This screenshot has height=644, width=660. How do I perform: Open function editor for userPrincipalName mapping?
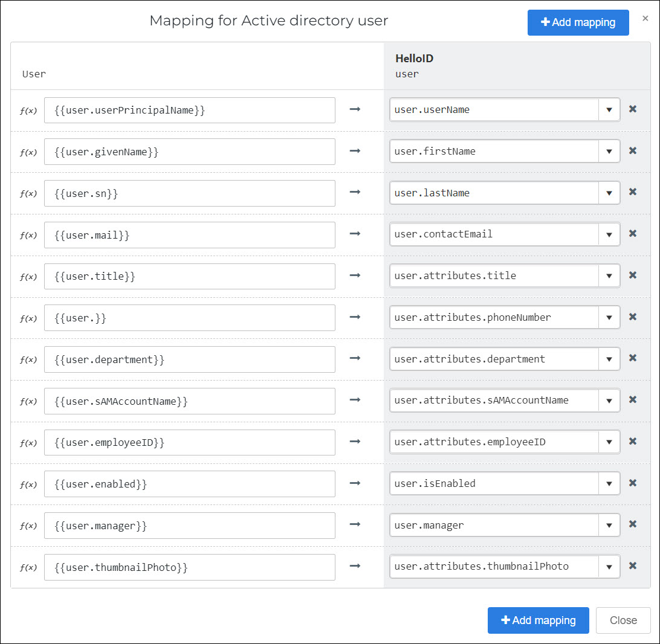click(28, 111)
